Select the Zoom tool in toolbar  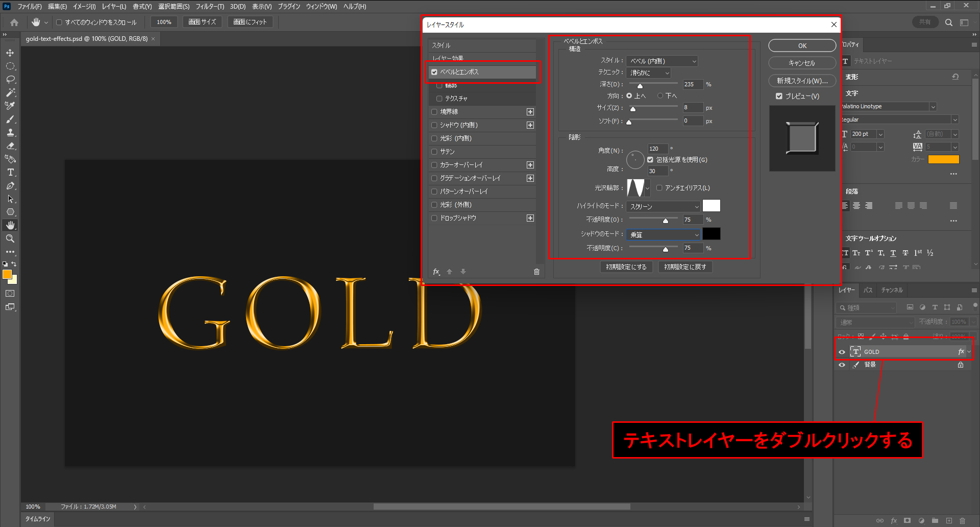pos(10,239)
